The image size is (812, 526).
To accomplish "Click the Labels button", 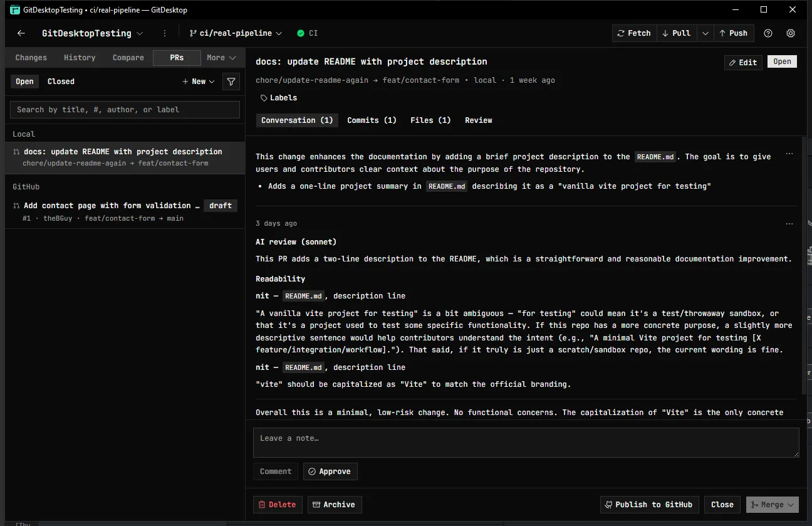I will 279,98.
